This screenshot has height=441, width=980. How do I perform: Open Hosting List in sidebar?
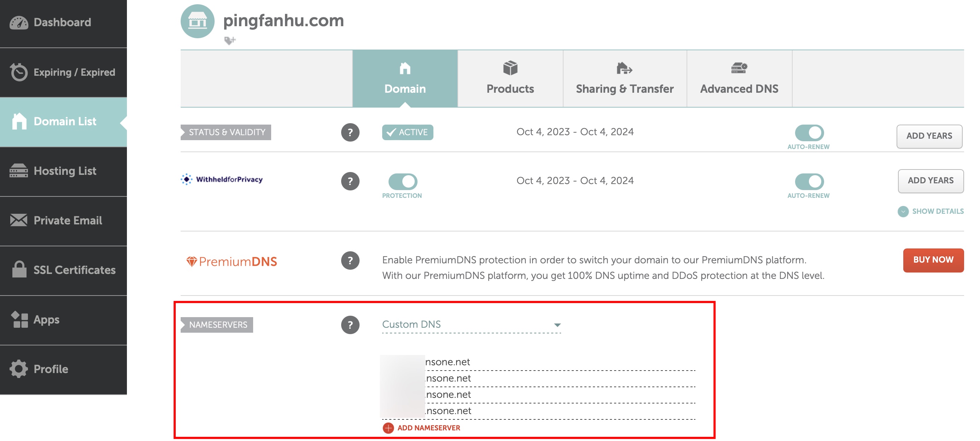64,171
